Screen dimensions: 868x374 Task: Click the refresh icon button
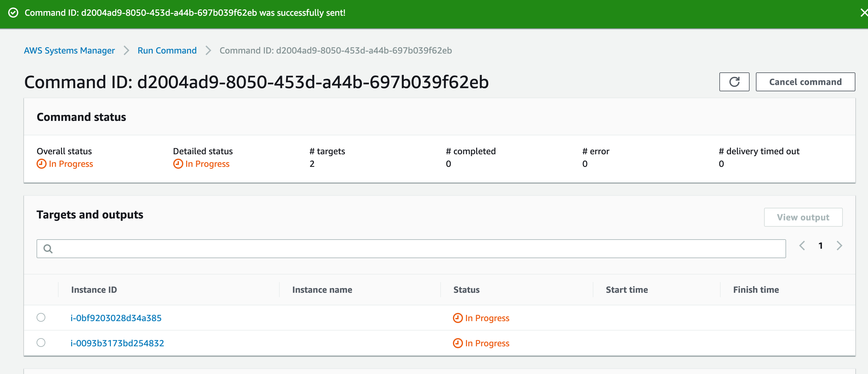734,82
